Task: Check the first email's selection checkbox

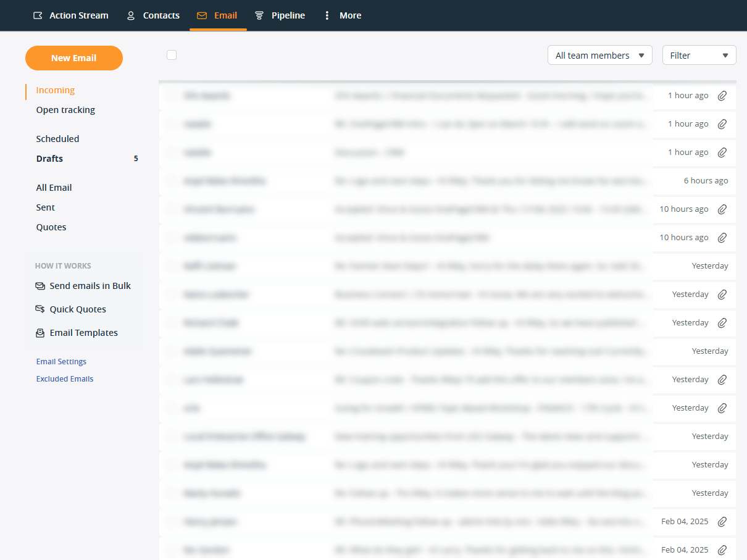Action: (x=171, y=96)
